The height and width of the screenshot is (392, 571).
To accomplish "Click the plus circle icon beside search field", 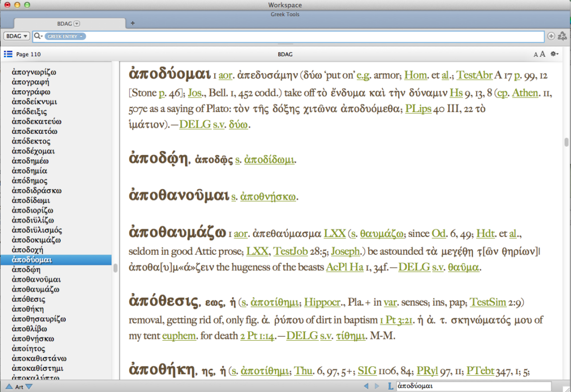I will click(x=551, y=36).
